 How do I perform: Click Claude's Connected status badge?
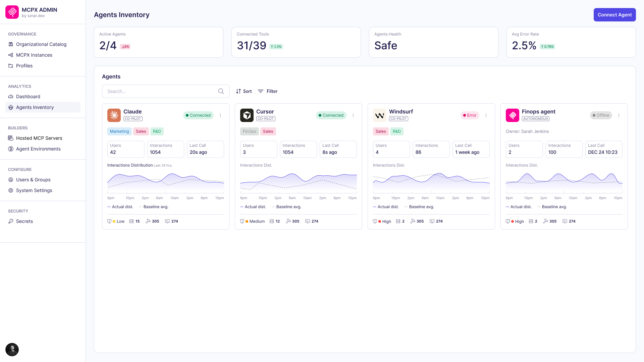198,115
